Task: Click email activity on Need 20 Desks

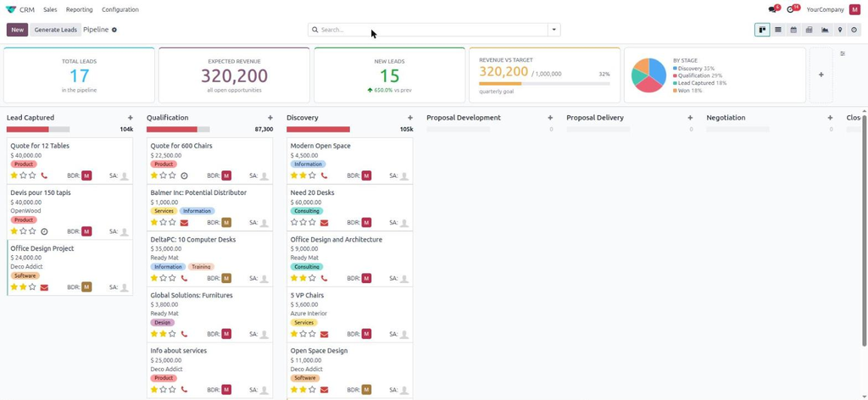Action: pos(325,222)
